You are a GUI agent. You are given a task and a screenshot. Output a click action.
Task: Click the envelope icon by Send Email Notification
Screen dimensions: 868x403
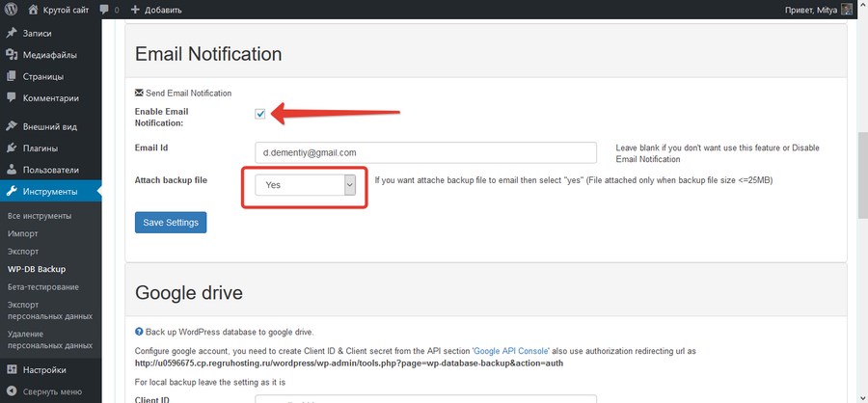(x=139, y=93)
